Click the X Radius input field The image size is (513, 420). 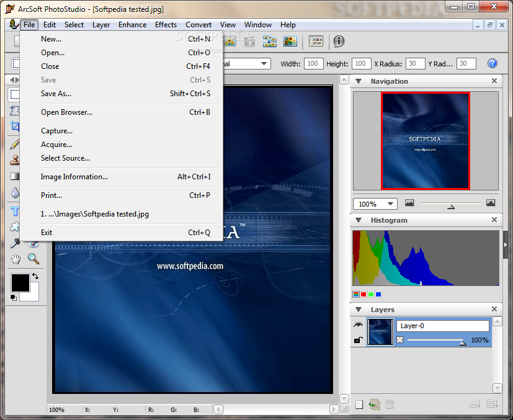tap(415, 63)
